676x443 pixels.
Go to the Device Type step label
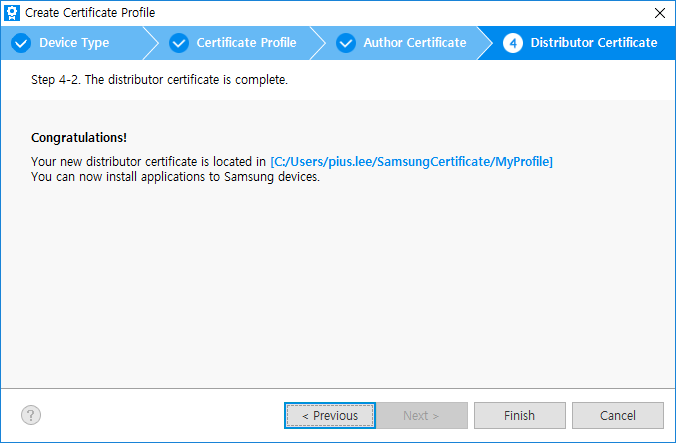[74, 43]
